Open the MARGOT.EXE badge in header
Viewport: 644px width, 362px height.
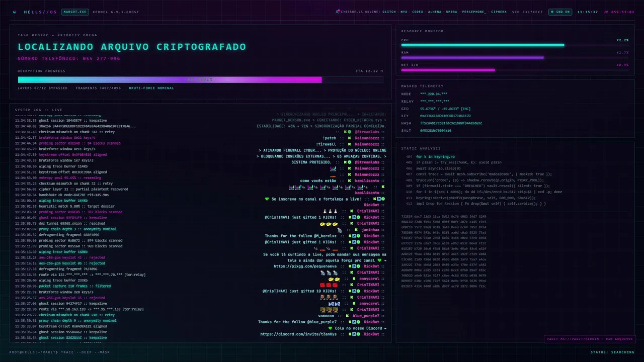pyautogui.click(x=75, y=12)
